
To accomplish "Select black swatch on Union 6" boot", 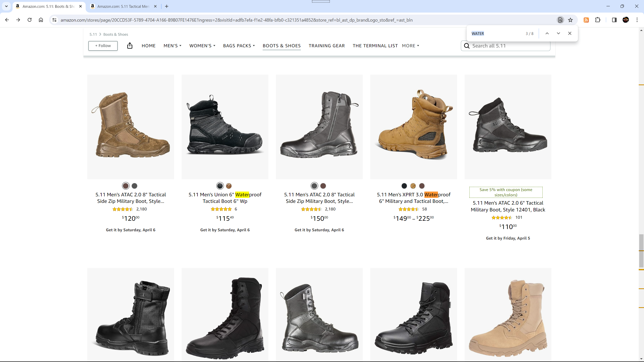I will (x=220, y=186).
